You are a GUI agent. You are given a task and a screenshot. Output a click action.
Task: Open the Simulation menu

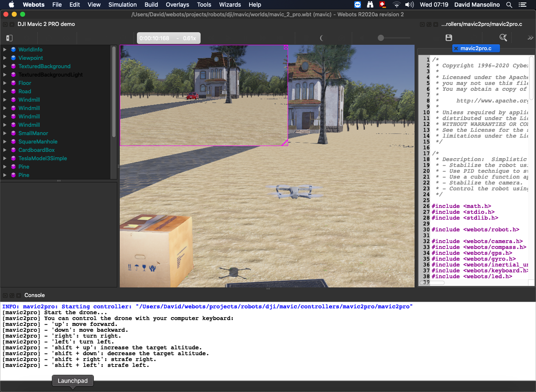click(122, 5)
